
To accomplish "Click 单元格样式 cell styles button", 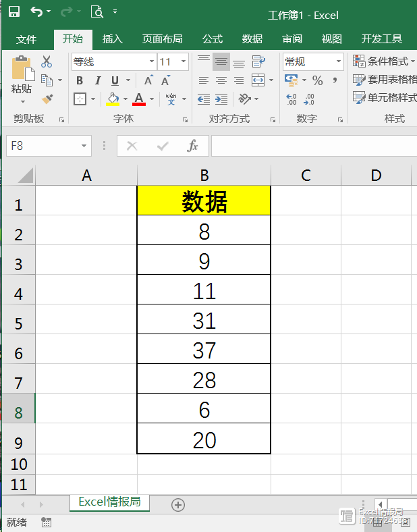I will (385, 98).
